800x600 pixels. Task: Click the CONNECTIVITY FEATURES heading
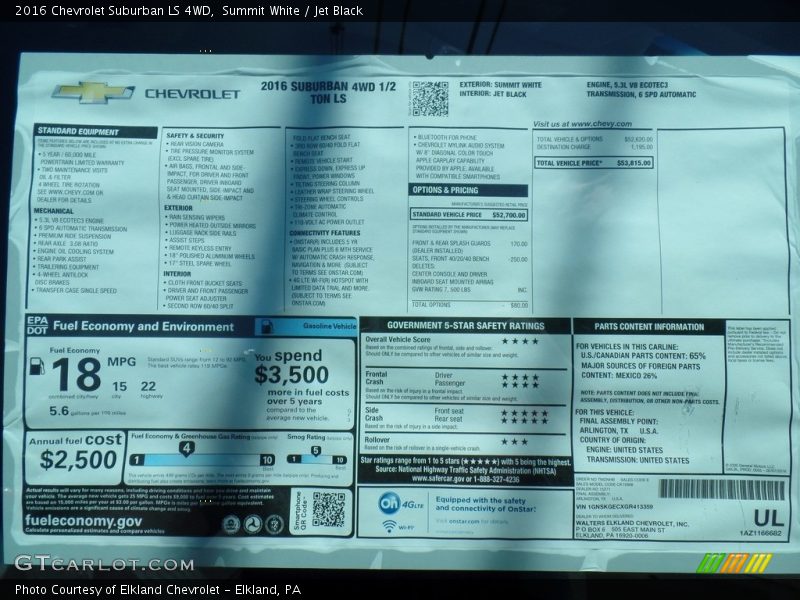[x=324, y=233]
